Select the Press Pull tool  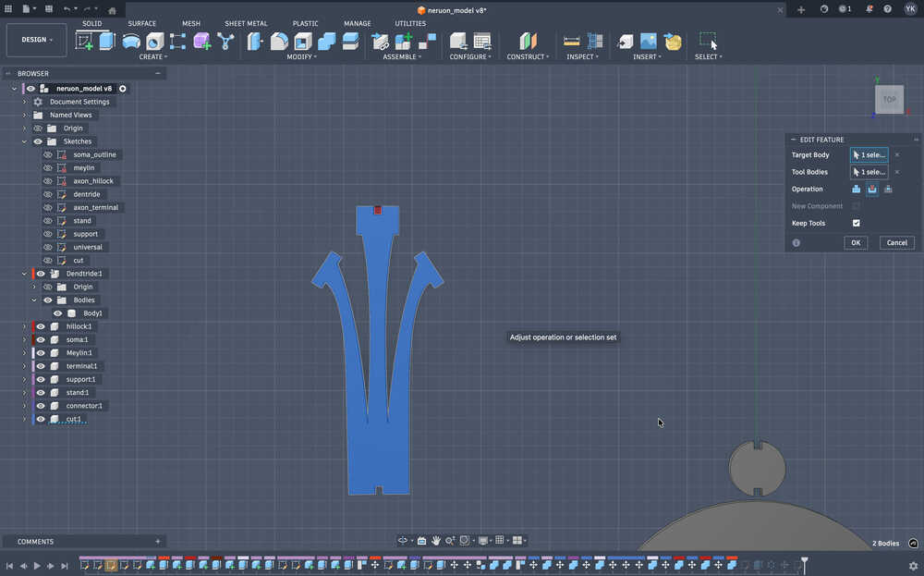pos(255,42)
